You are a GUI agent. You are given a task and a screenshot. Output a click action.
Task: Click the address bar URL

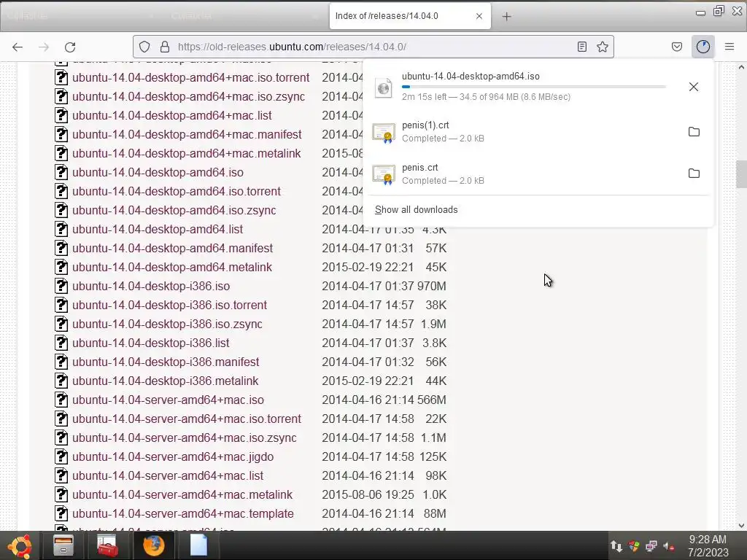click(x=292, y=47)
